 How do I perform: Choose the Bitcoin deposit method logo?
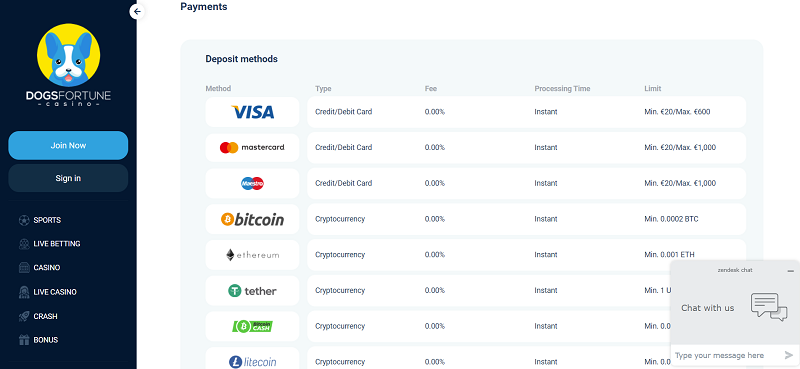253,219
